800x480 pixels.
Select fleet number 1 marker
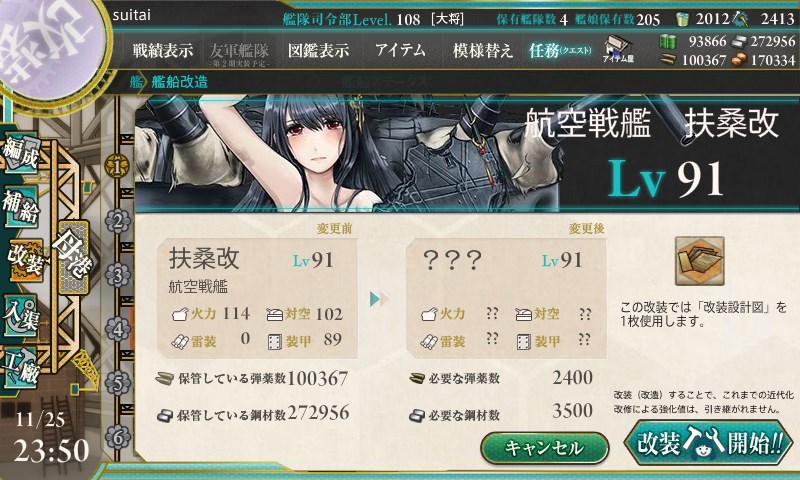(x=117, y=166)
